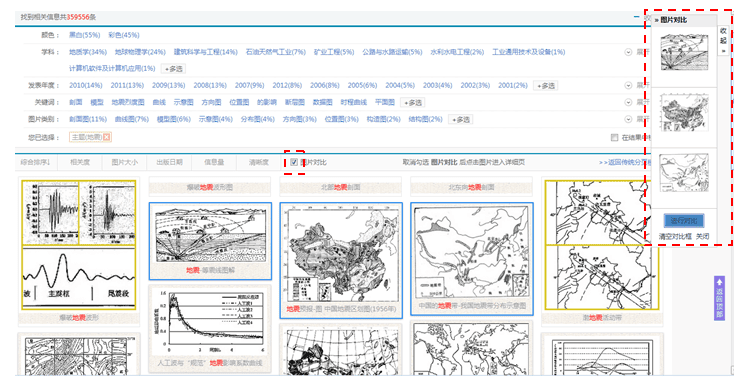This screenshot has width=736, height=383.
Task: Filter subject by 计算机软件及计算机应用(1%)
Action: [112, 69]
